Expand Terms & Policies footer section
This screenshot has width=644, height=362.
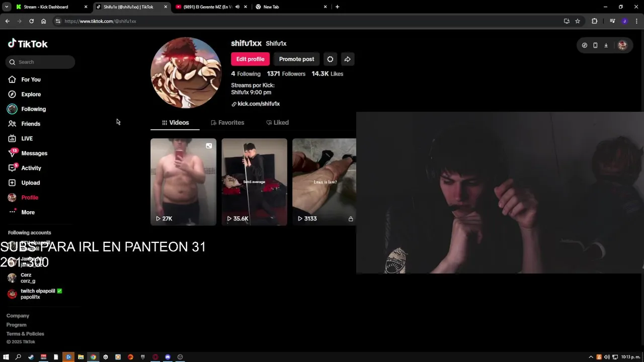click(25, 334)
